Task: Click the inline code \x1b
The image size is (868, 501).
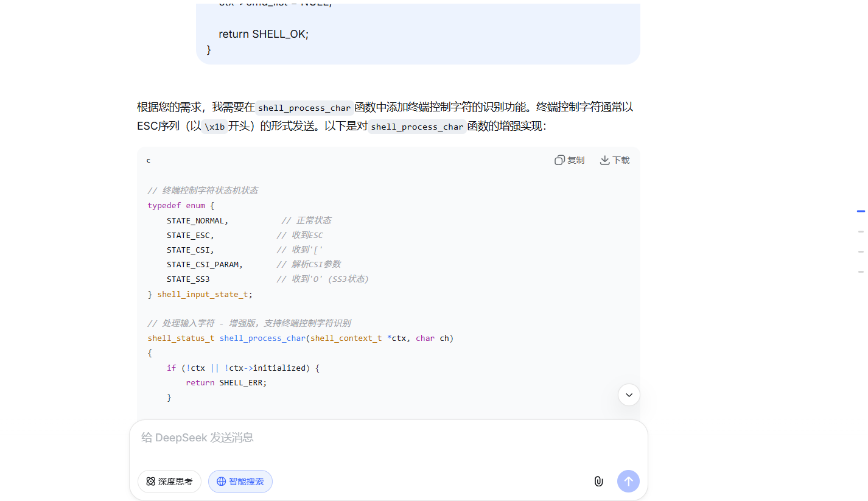Action: tap(214, 127)
